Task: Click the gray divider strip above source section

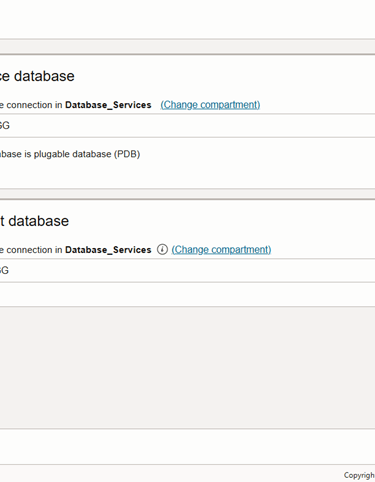Action: 187,46
